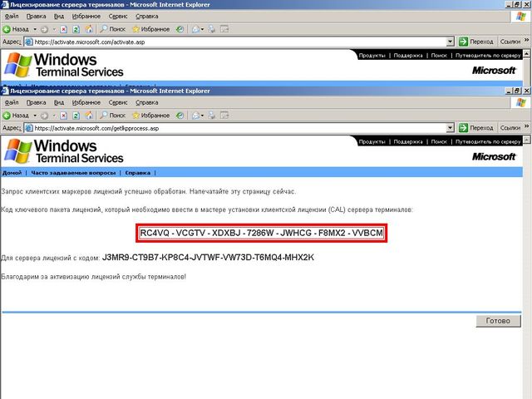Click the Stop icon in front window toolbar
This screenshot has height=399, width=532.
[x=63, y=116]
